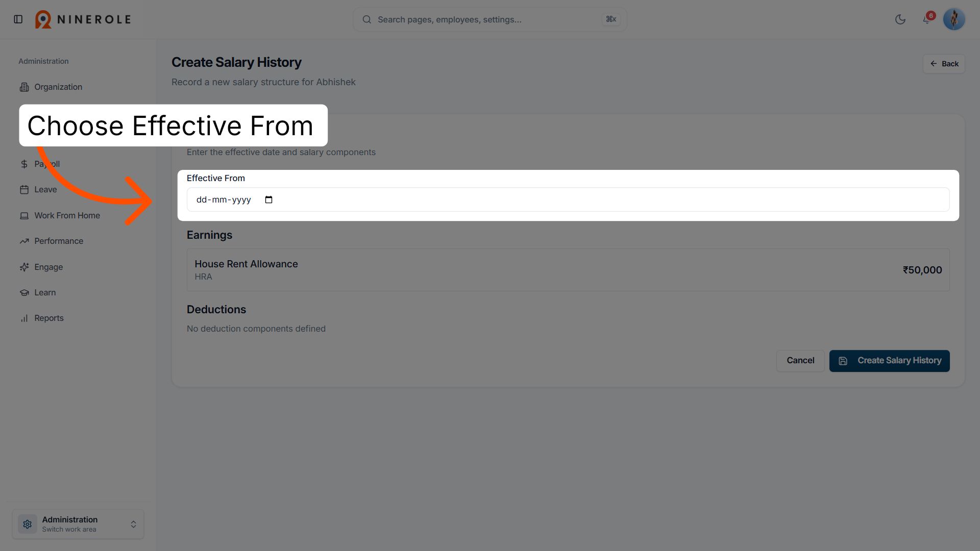Click the HRA code text
Screen dimensions: 980x551
point(203,277)
